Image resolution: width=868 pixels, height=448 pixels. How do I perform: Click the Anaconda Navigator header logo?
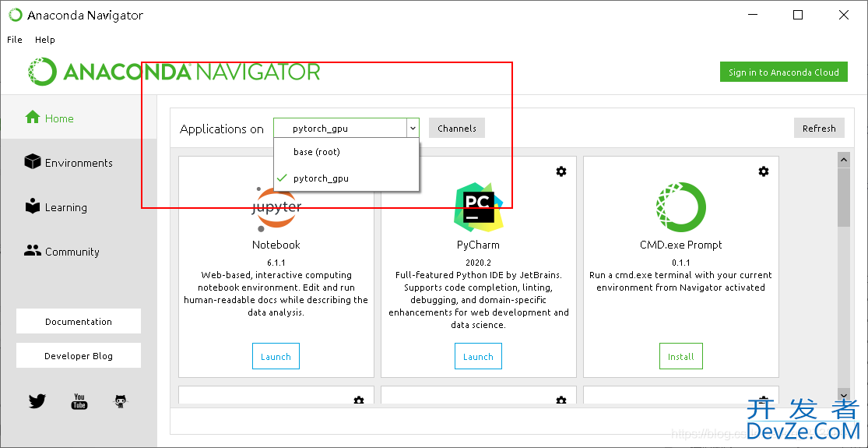[174, 72]
